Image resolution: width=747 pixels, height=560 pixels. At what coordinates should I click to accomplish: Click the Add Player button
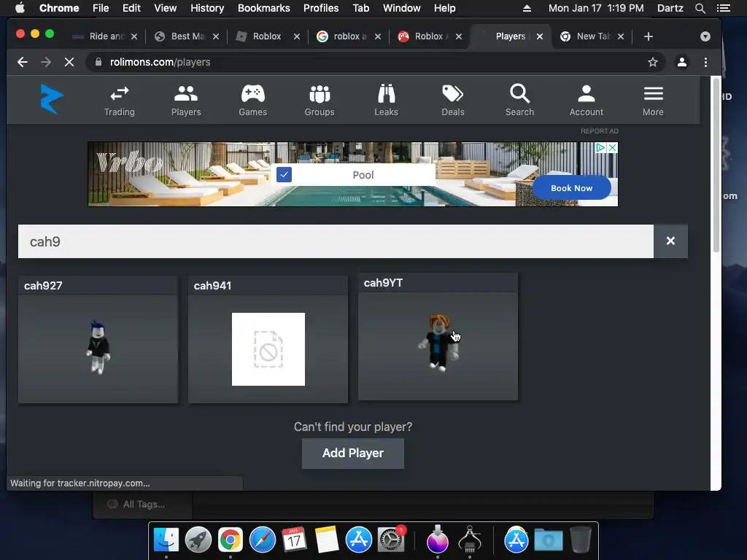click(x=353, y=454)
